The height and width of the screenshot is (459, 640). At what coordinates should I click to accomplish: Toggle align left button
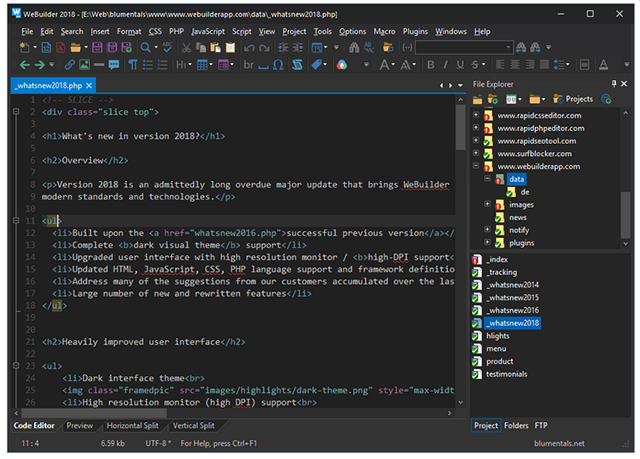click(500, 64)
